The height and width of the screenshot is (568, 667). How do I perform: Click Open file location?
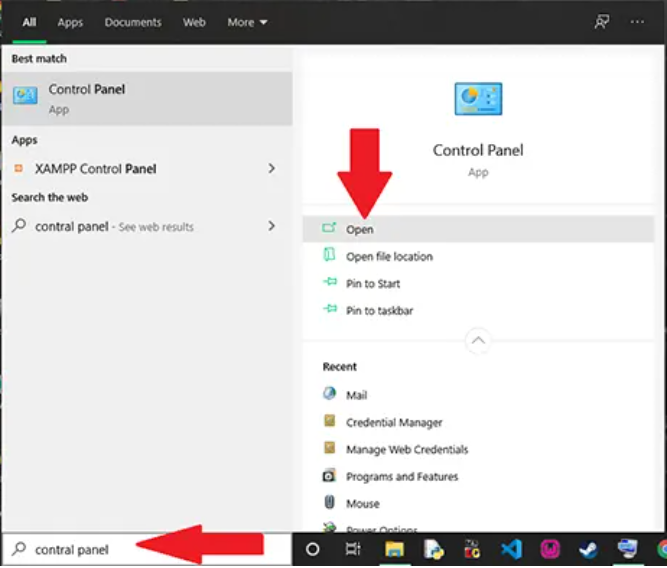[478, 257]
